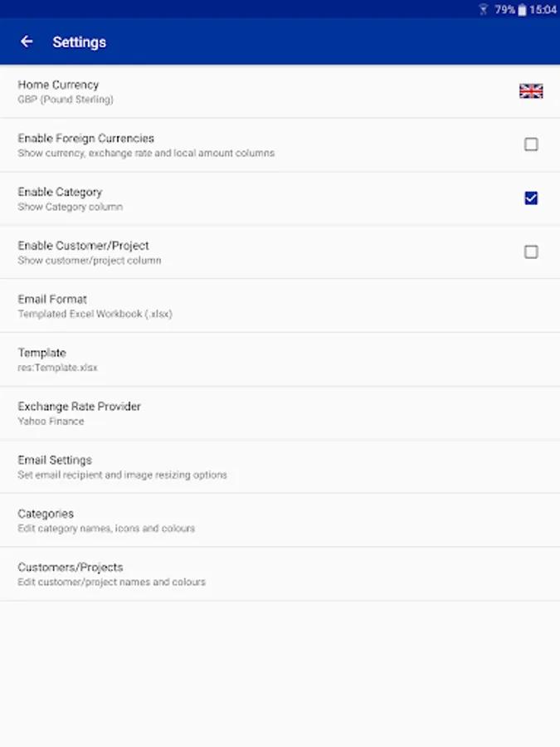This screenshot has height=747, width=560.
Task: Tap the 'GBP (Pound Sterling)' subtitle
Action: (66, 100)
